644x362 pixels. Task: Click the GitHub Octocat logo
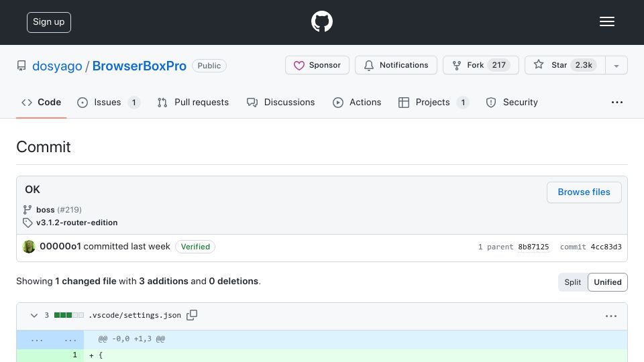pyautogui.click(x=321, y=21)
